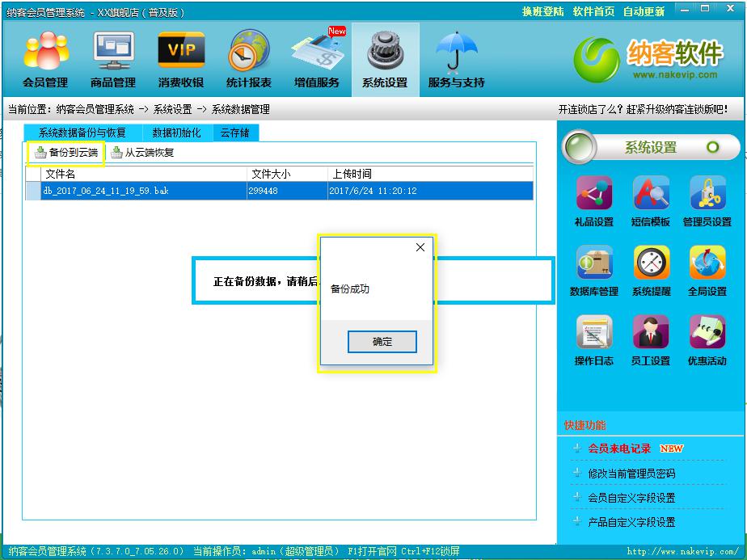Image resolution: width=747 pixels, height=560 pixels.
Task: Switch to 数据初始化 tab
Action: pos(176,133)
